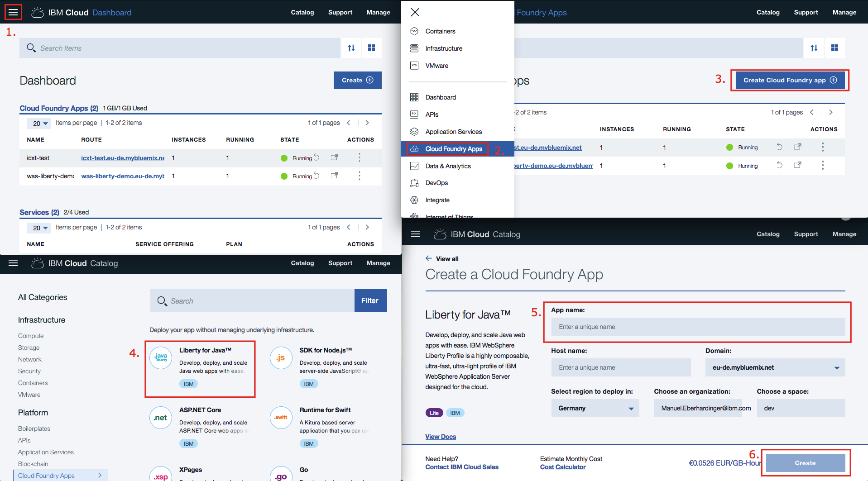Open Support in the Dashboard header
Screen dimensions: 868x481
340,12
